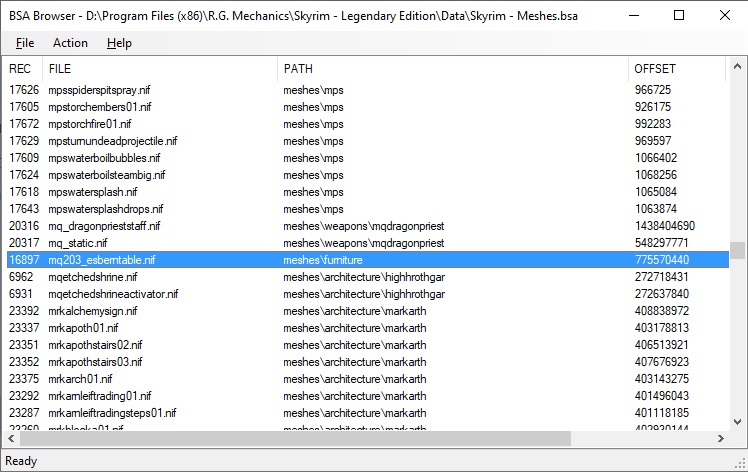Image resolution: width=748 pixels, height=472 pixels.
Task: Select the mrkapothstairs03.nif file
Action: click(x=95, y=362)
